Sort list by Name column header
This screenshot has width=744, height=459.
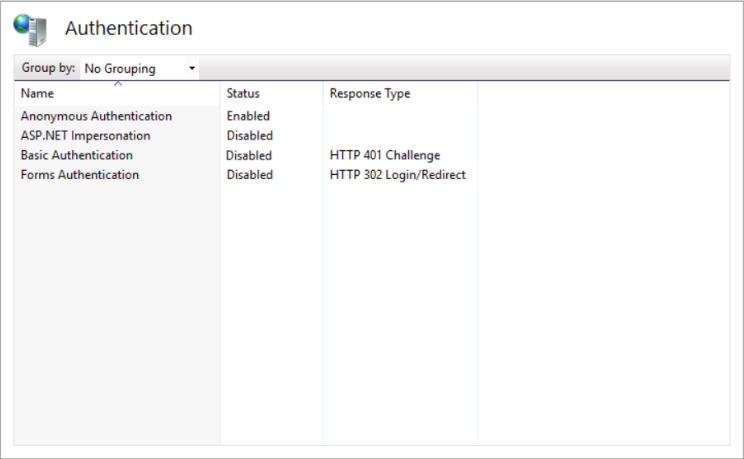pos(37,94)
